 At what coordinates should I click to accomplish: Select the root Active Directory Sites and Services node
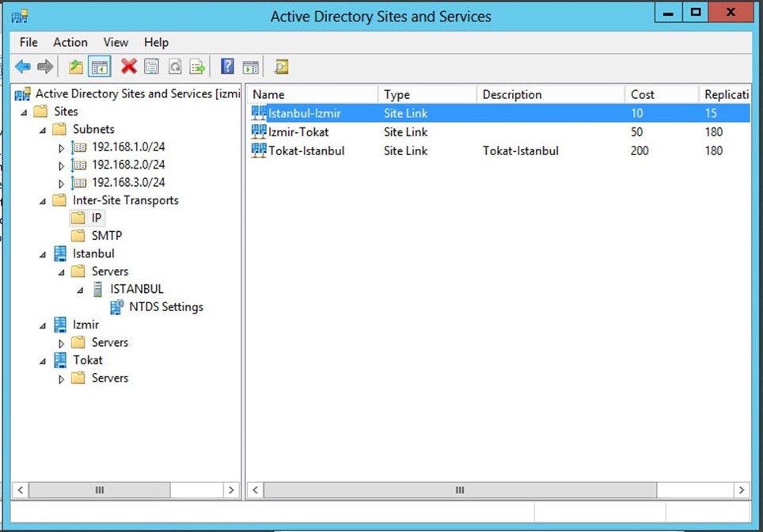pyautogui.click(x=128, y=93)
